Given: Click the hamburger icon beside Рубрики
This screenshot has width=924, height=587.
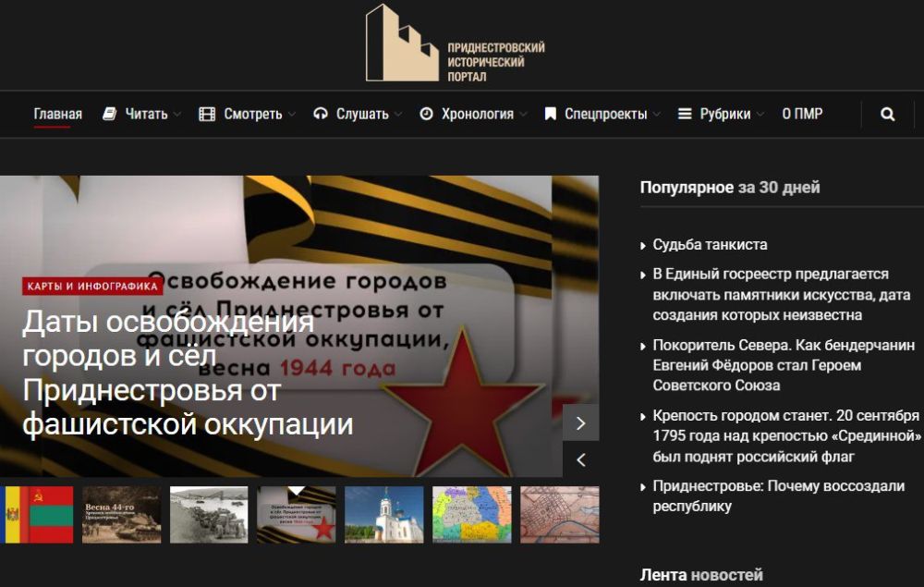Looking at the screenshot, I should 685,115.
